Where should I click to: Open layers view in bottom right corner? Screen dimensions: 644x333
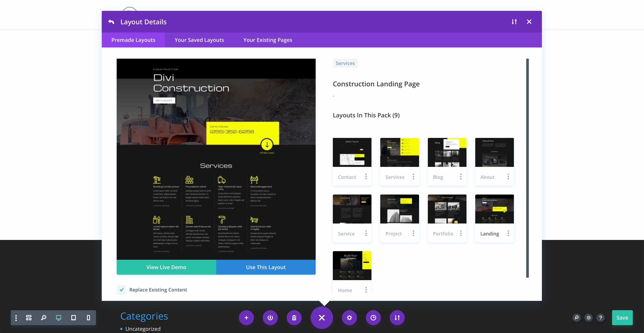(588, 317)
